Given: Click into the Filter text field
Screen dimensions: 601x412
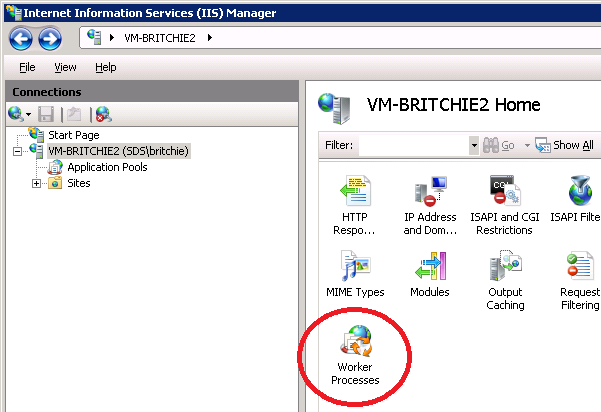Looking at the screenshot, I should coord(414,146).
